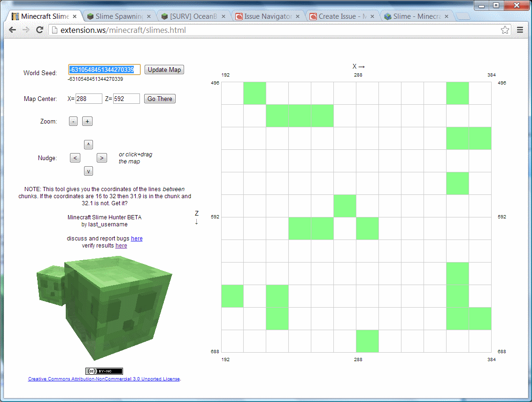Click the Update Map button
This screenshot has height=402, width=532.
pyautogui.click(x=164, y=70)
